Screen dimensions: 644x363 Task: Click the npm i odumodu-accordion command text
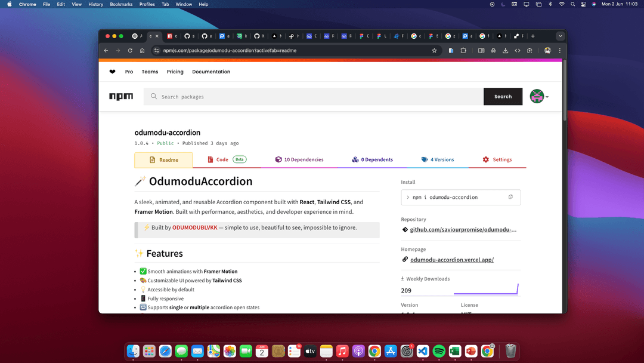[445, 198]
